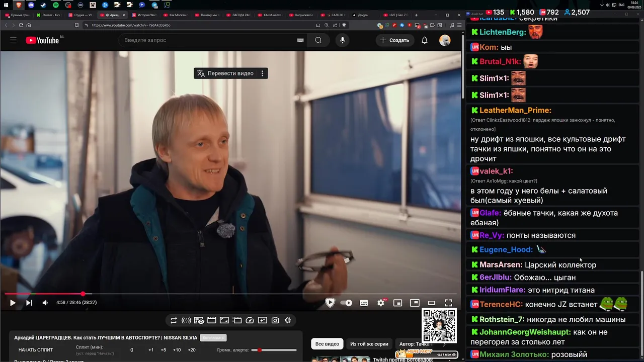The width and height of the screenshot is (644, 362).
Task: Open Spotify from the taskbar
Action: click(x=56, y=5)
